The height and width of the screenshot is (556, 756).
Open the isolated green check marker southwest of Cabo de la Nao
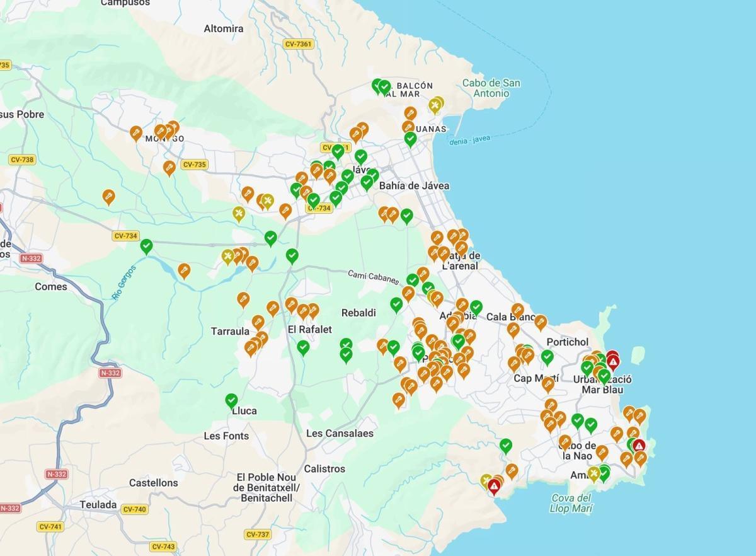click(x=506, y=446)
